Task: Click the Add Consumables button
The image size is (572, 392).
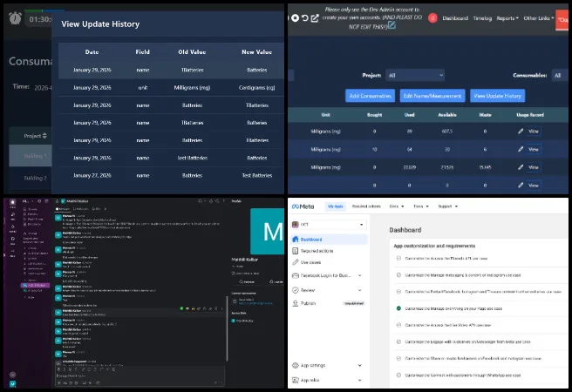Action: point(370,96)
